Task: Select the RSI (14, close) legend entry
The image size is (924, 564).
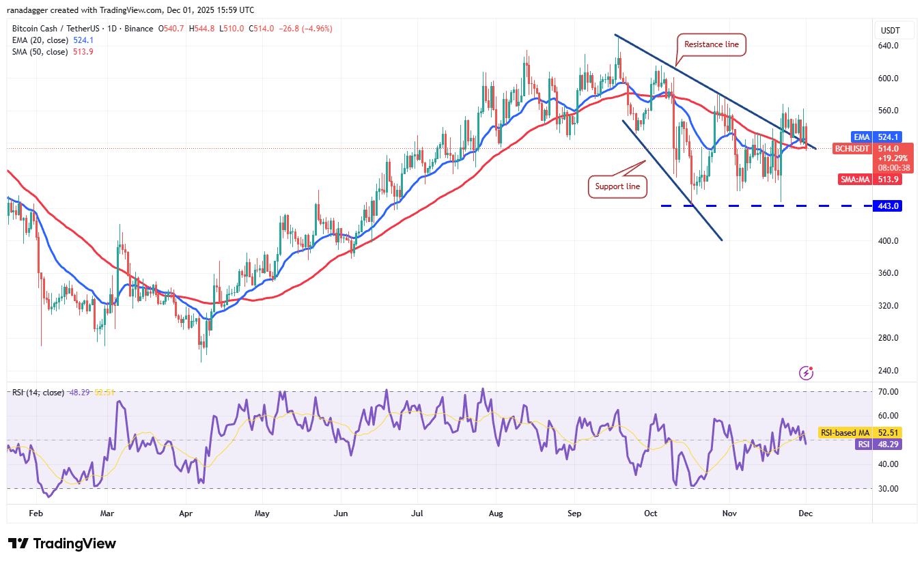Action: tap(38, 393)
